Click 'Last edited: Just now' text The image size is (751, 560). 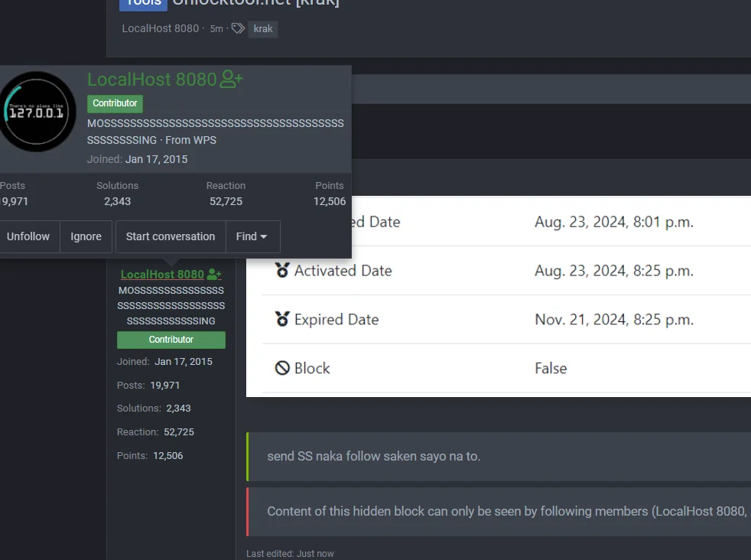coord(291,554)
